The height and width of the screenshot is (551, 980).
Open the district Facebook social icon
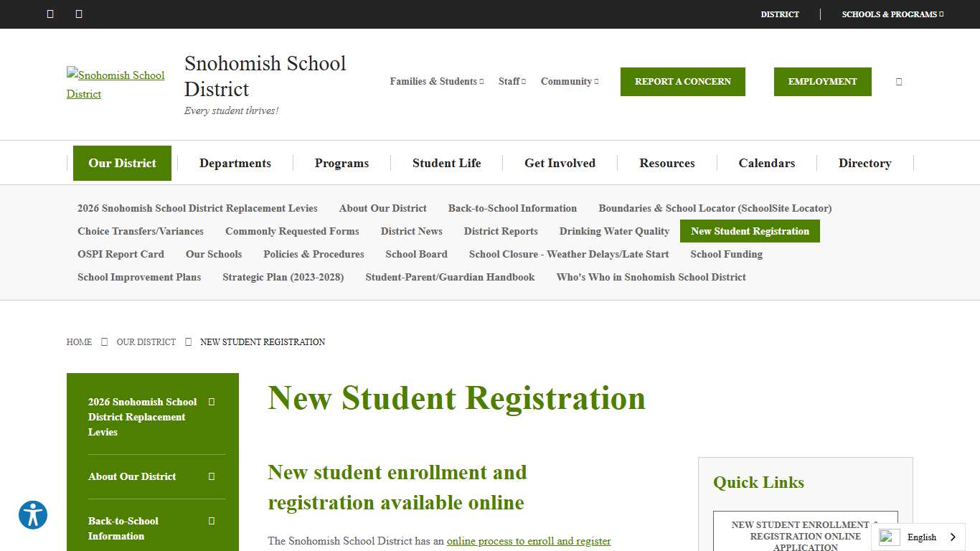coord(50,14)
